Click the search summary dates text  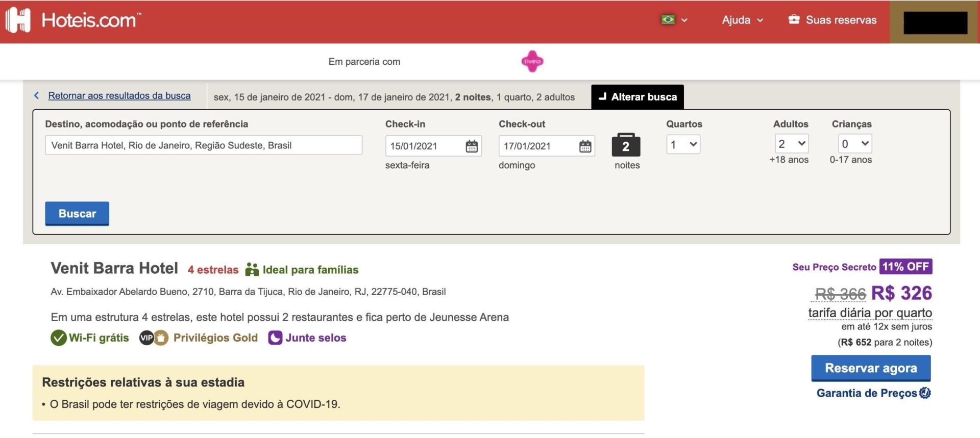coord(394,97)
